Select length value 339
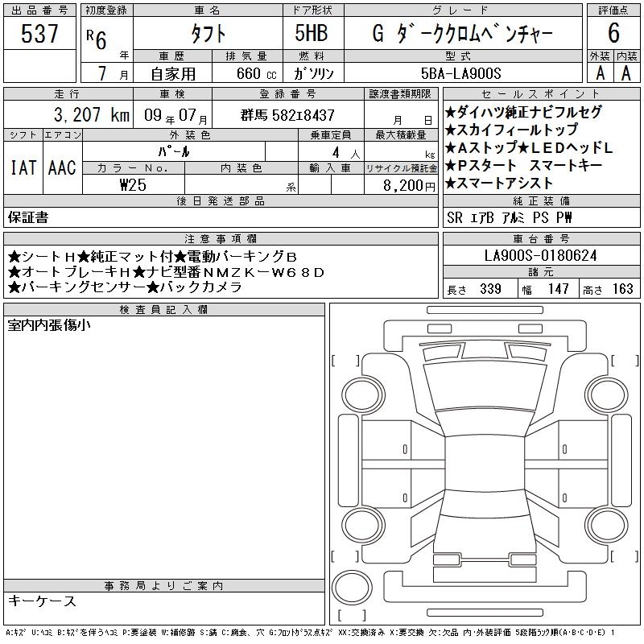This screenshot has height=644, width=644. click(490, 289)
